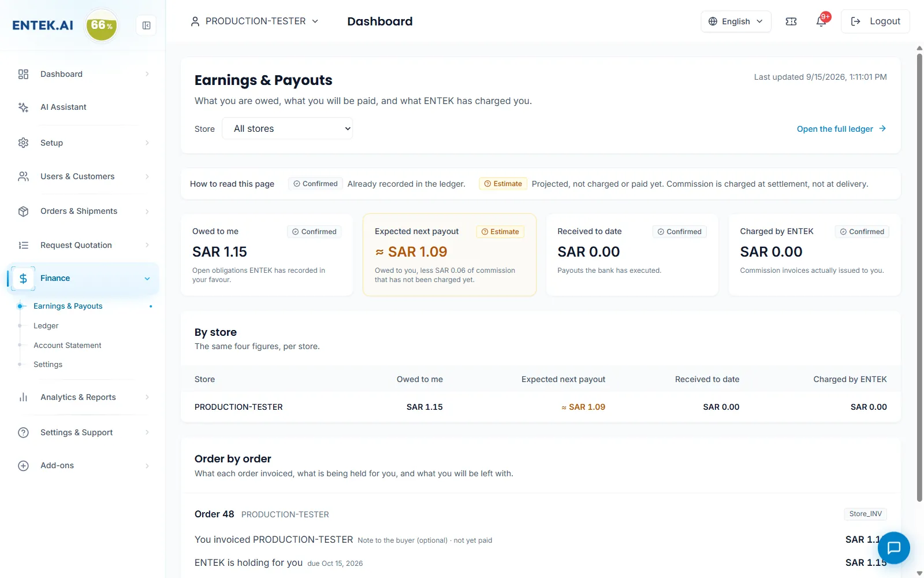Screen dimensions: 924x578
Task: Click the Store_INV tag on Order 48
Action: pyautogui.click(x=865, y=514)
